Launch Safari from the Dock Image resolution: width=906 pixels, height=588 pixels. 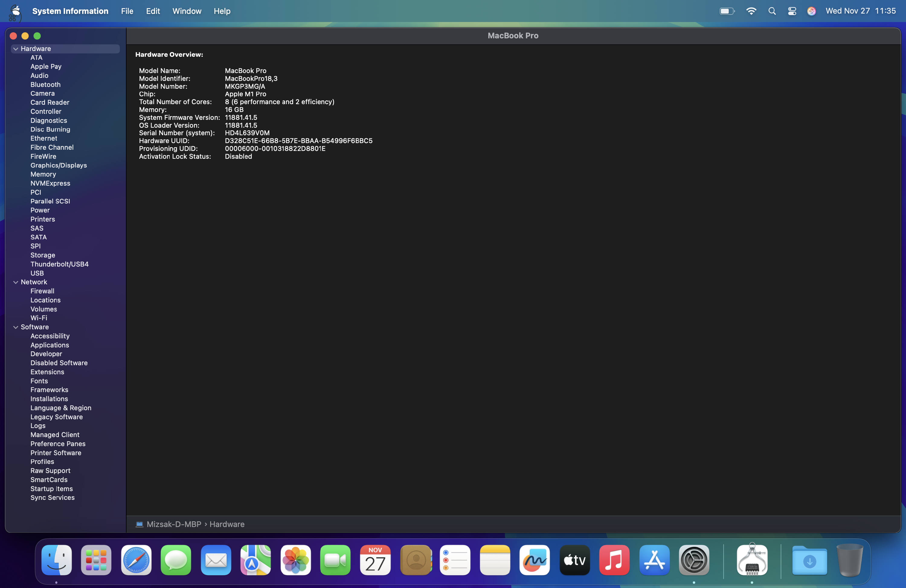(136, 560)
